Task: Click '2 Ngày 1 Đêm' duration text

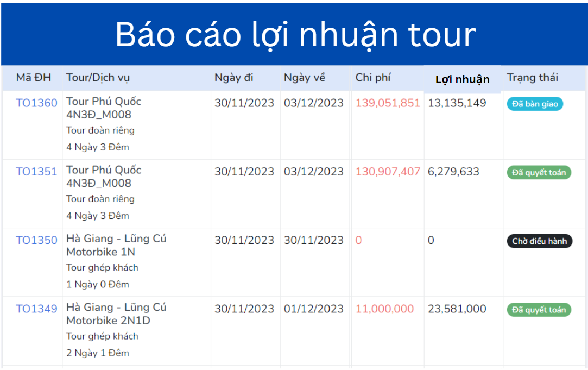Action: [98, 353]
